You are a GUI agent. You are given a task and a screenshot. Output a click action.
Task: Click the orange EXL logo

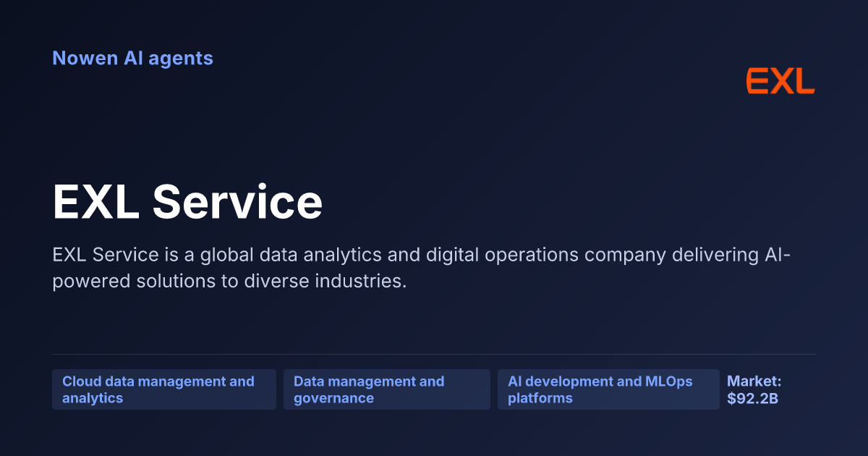pyautogui.click(x=780, y=81)
